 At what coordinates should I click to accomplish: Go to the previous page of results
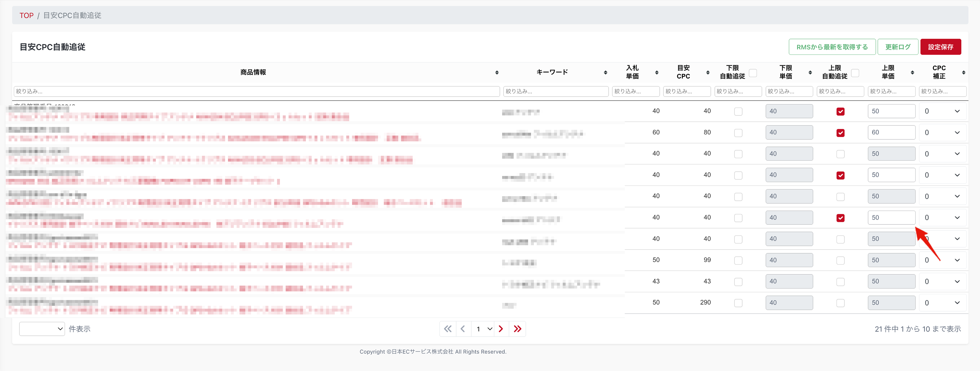pyautogui.click(x=463, y=329)
